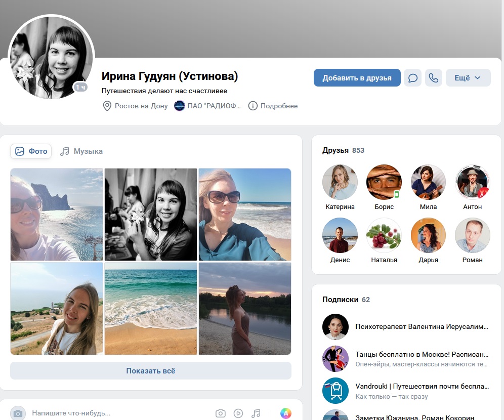Click the Ростов-на-Дону location link
Image resolution: width=504 pixels, height=420 pixels.
pyautogui.click(x=141, y=106)
